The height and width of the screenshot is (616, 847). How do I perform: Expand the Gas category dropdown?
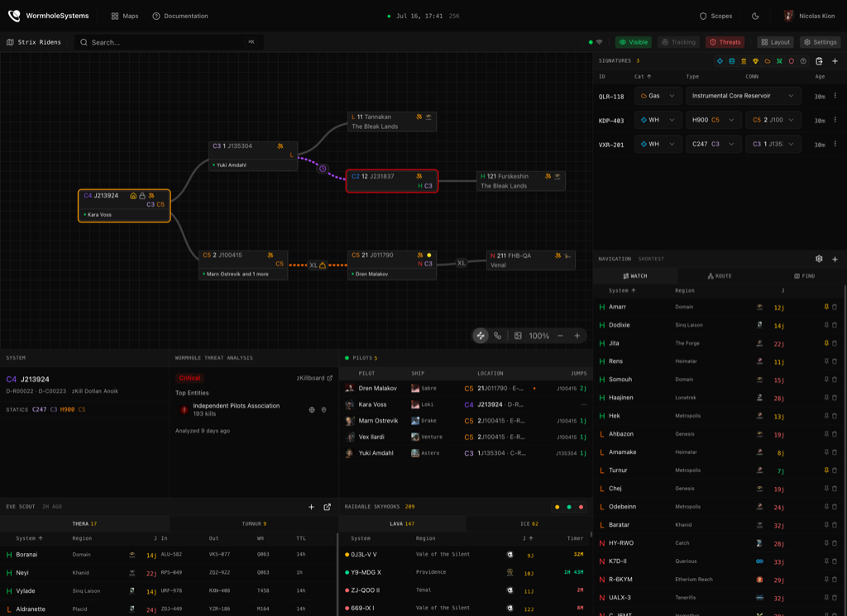(658, 96)
